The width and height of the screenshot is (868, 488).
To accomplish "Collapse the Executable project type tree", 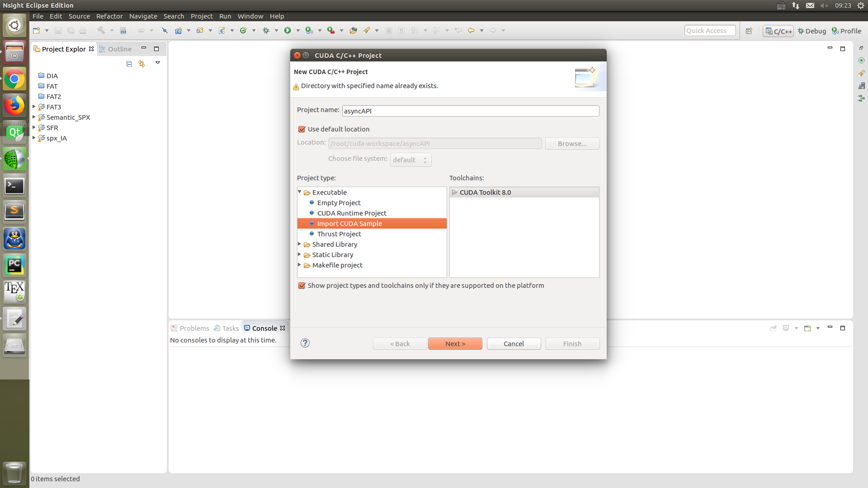I will [x=300, y=192].
